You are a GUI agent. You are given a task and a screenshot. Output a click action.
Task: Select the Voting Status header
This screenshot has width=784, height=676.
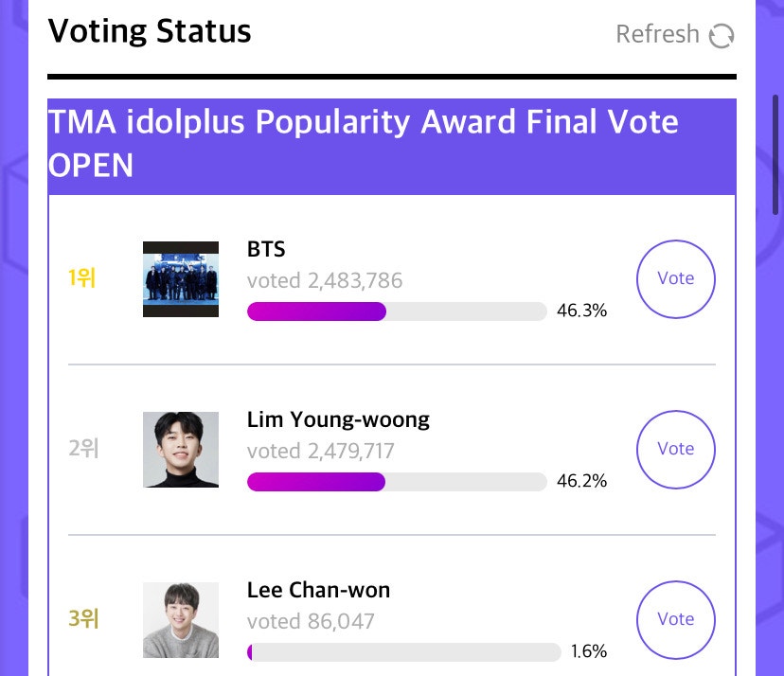point(151,30)
